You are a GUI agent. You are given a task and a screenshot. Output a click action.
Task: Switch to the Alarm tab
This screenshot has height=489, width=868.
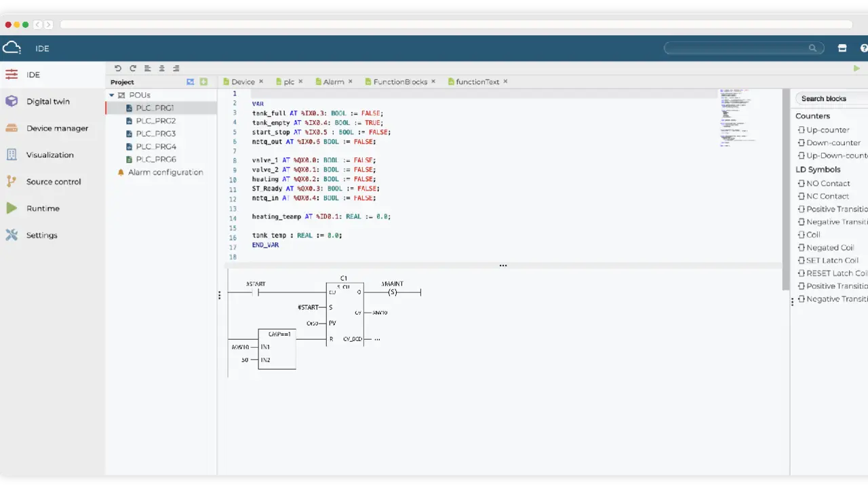click(333, 82)
